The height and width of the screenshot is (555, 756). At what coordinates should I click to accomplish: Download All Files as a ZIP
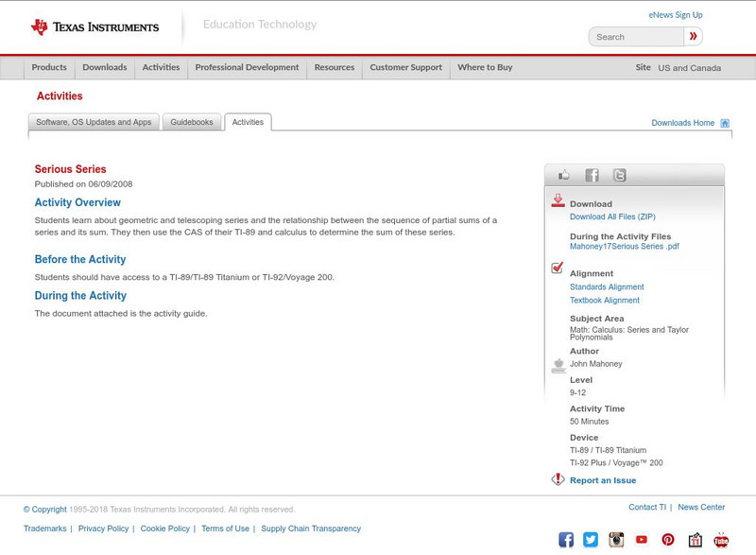[x=613, y=215]
